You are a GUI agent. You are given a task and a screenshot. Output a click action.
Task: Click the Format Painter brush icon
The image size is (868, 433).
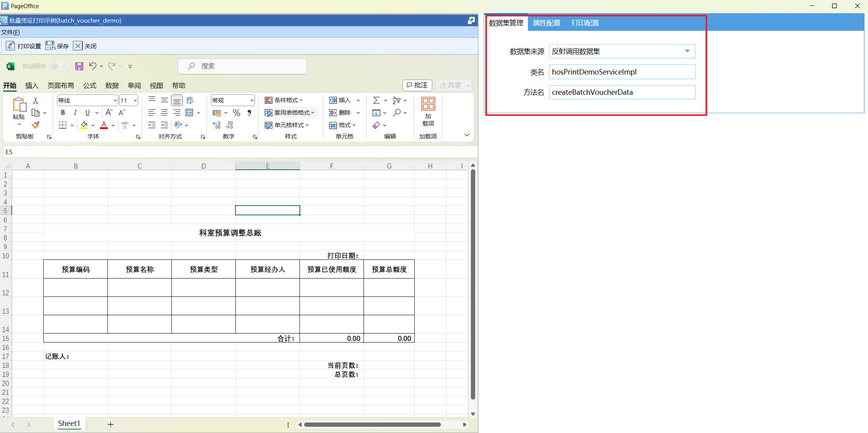tap(36, 125)
